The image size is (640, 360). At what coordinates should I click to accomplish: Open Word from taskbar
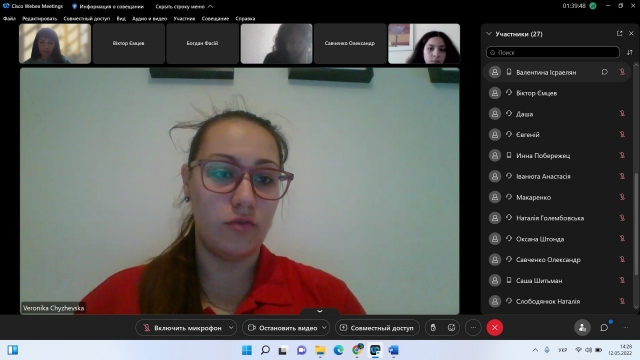tap(393, 350)
